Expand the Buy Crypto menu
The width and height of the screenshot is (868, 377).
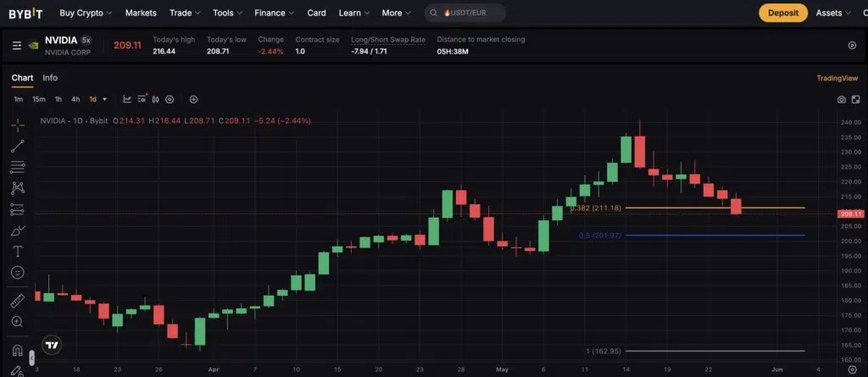coord(86,13)
